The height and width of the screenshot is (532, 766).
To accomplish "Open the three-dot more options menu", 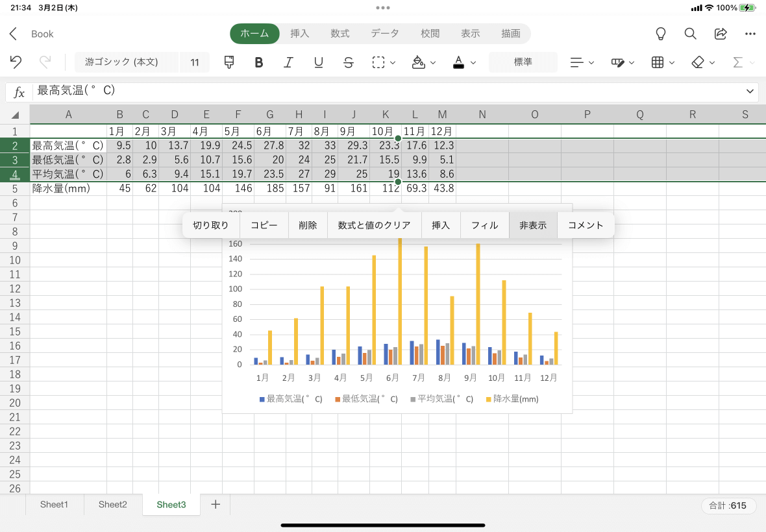I will (750, 34).
